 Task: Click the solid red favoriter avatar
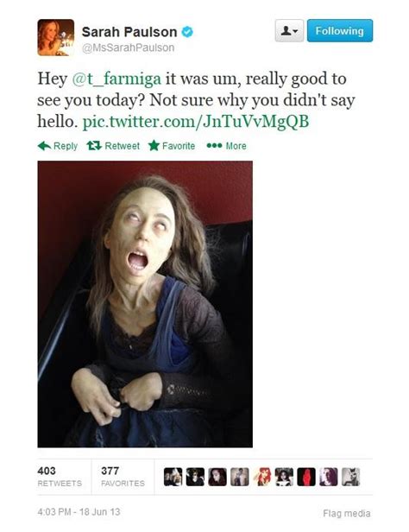coord(306,477)
